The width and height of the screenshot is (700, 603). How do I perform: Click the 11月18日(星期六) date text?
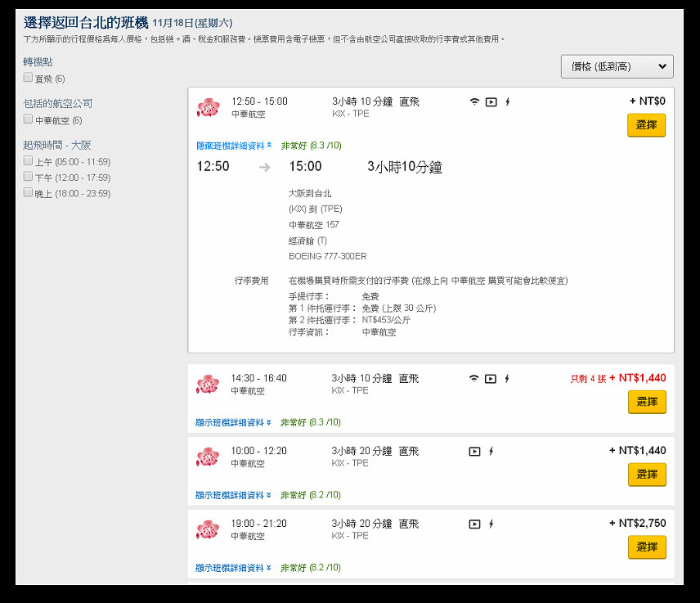tap(192, 23)
